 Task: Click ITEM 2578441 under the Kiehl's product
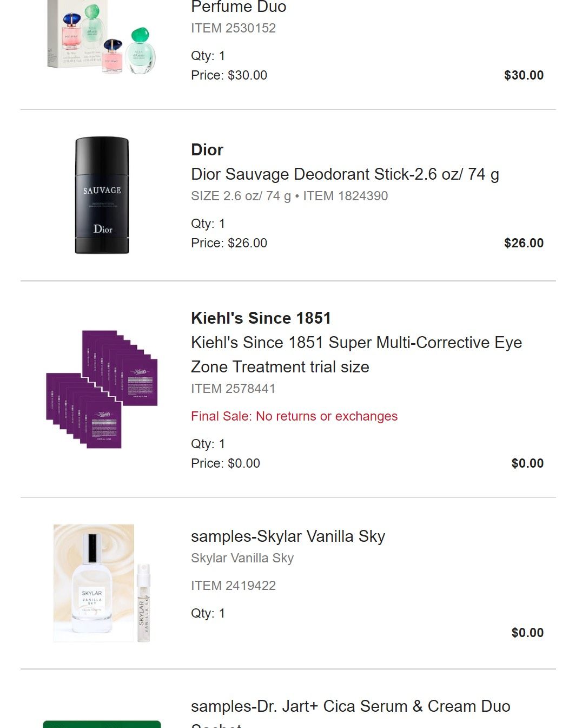233,389
